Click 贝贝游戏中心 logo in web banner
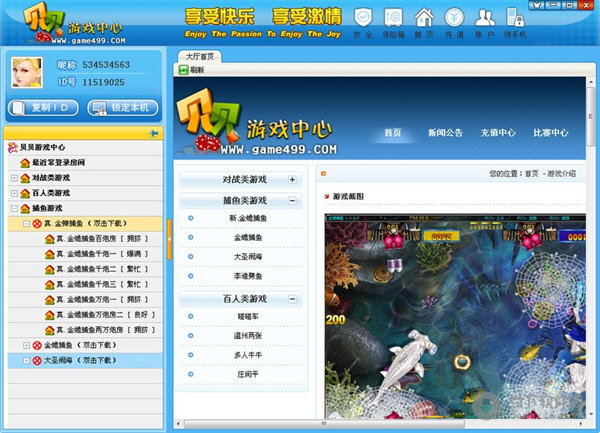This screenshot has width=600, height=433. tap(256, 122)
